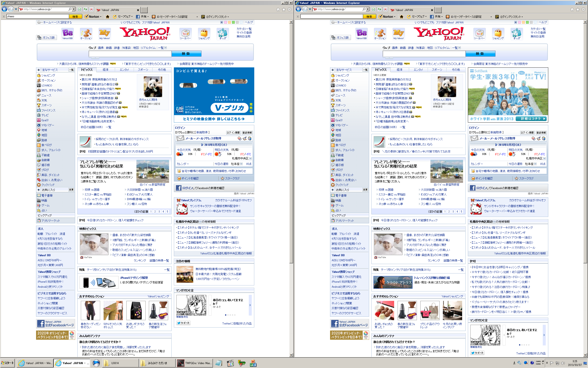
Task: Switch to エンタメ news tab in right window
Action: (418, 70)
